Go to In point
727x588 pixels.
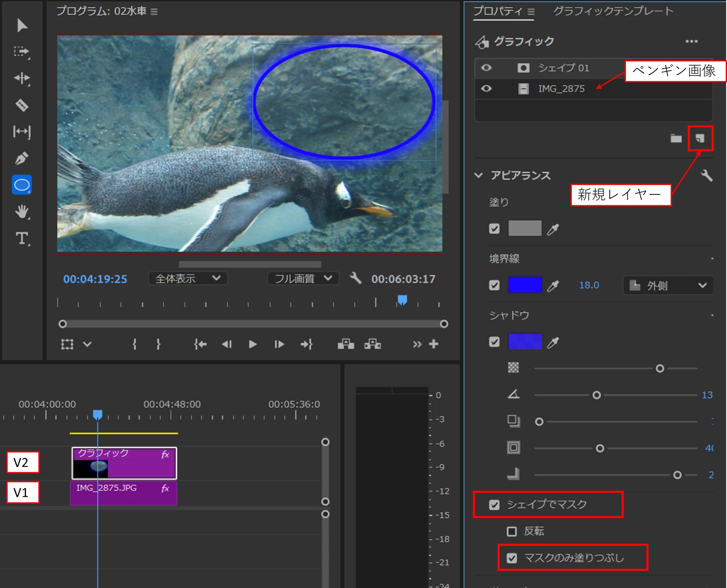[200, 344]
